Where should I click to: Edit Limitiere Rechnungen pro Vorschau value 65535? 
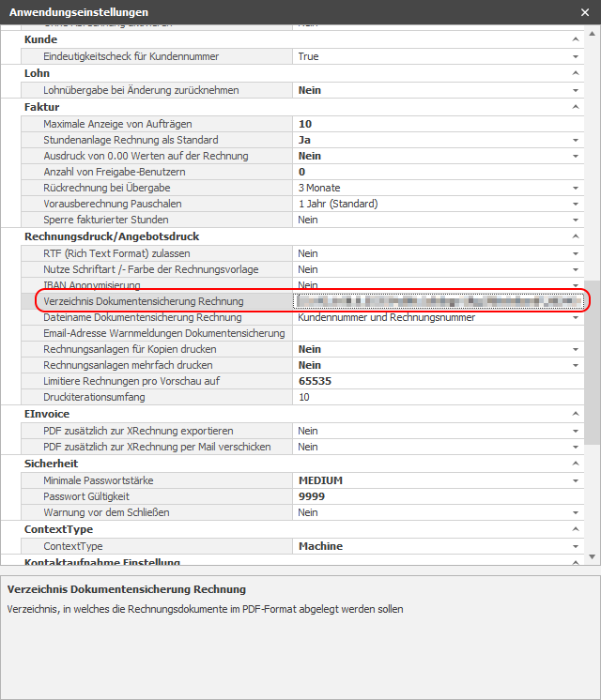pos(438,381)
